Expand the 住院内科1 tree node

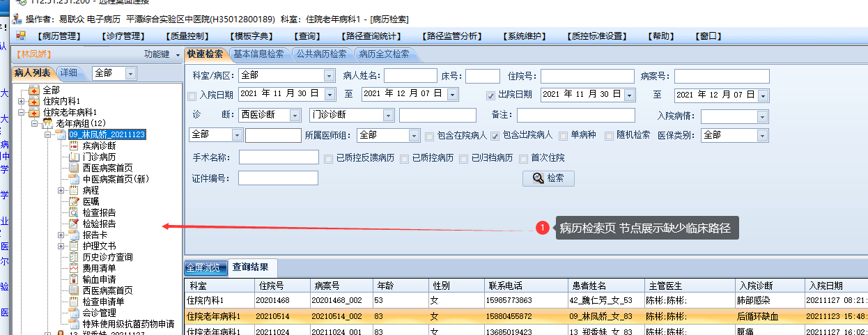22,102
